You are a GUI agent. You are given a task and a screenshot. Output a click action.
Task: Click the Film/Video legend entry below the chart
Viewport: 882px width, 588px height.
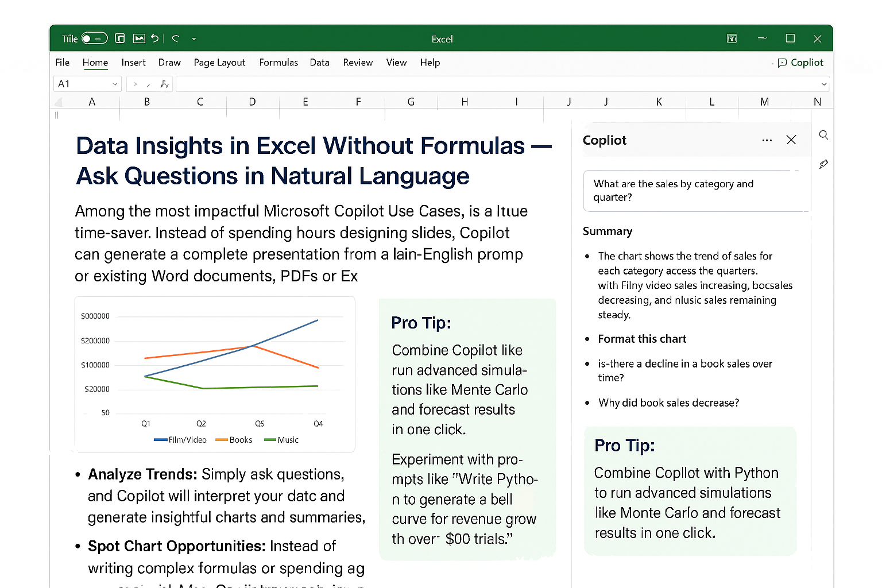(x=180, y=440)
